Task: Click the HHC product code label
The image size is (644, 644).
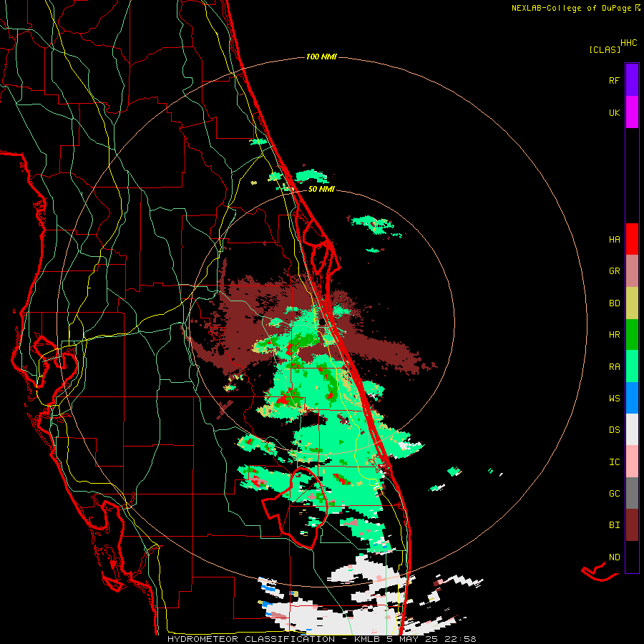Action: [x=629, y=43]
